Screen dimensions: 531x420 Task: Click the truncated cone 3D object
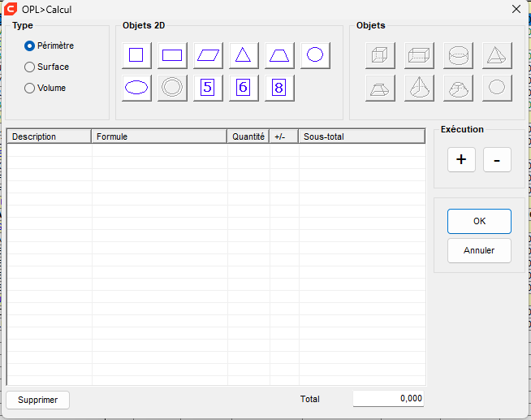click(458, 88)
